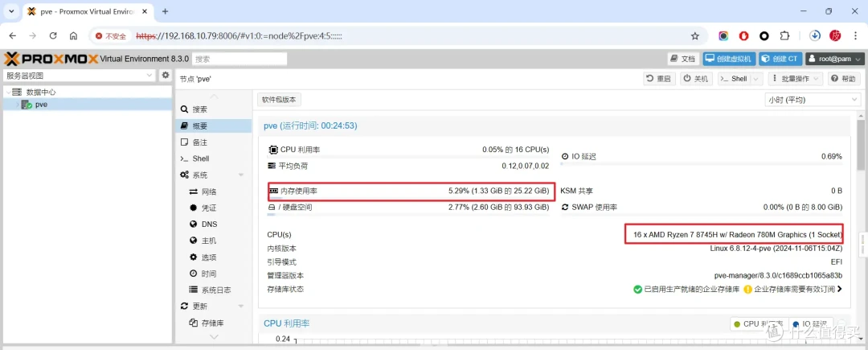Viewport: 868px width, 350px height.
Task: Collapse the datacenter (数据中心) tree node
Action: (7, 92)
